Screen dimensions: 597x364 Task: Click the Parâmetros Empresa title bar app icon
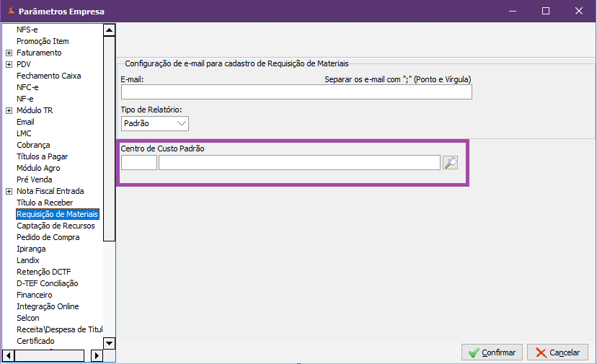9,12
